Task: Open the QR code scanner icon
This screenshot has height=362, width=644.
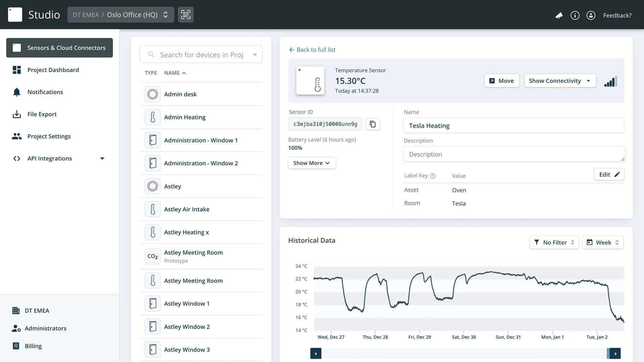Action: (186, 15)
